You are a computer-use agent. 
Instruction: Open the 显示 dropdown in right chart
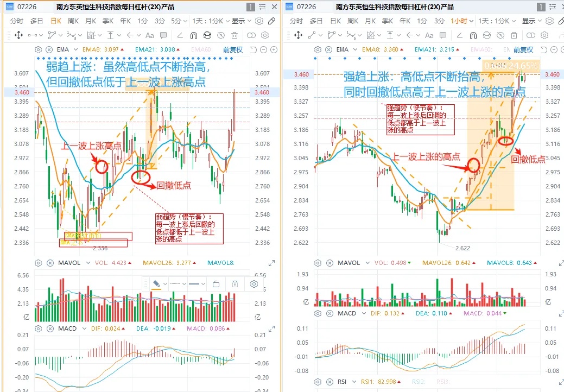[x=531, y=21]
